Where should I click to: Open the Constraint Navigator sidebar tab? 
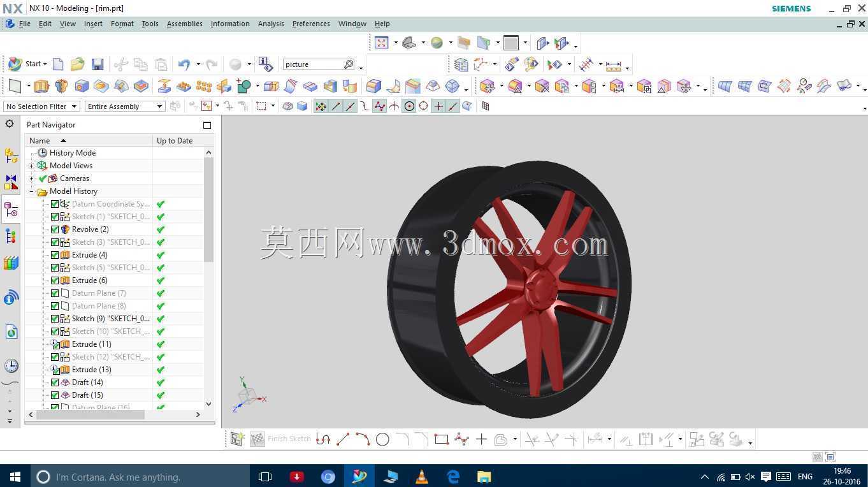11,183
